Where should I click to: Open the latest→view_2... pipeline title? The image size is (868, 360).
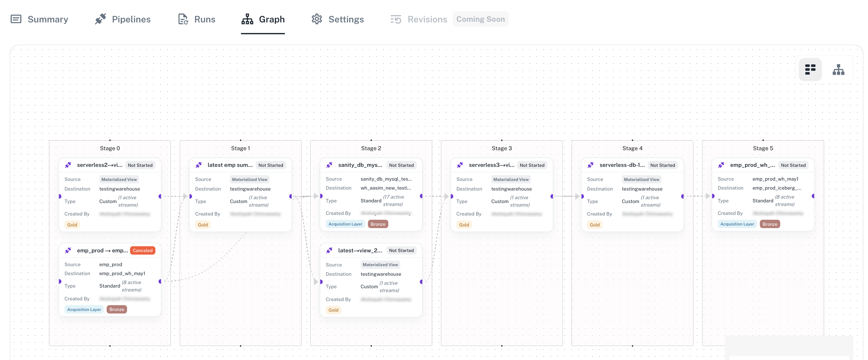(x=360, y=250)
